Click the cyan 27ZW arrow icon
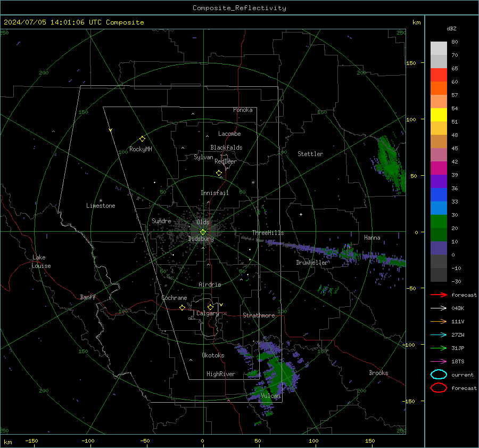This screenshot has height=448, width=479. (x=439, y=335)
